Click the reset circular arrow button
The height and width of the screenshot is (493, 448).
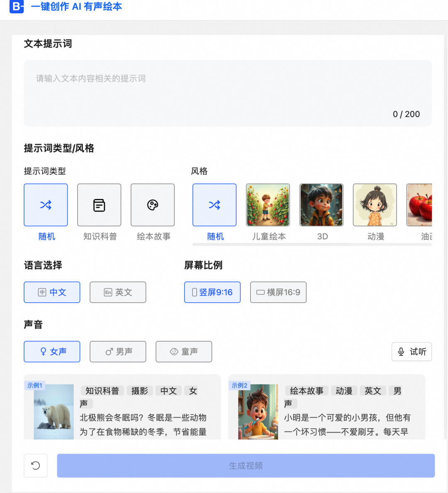coord(36,465)
